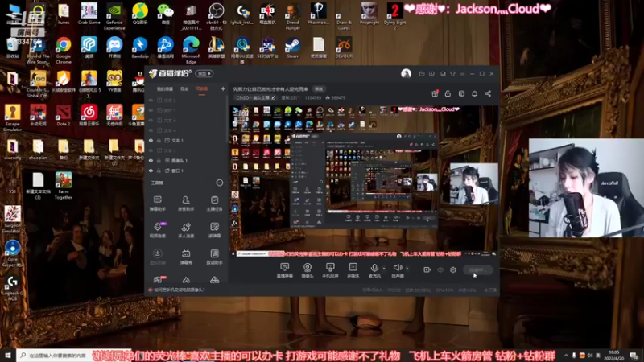Click the taskbar clock showing 10:05
Screen dimensions: 644x362
coord(613,355)
